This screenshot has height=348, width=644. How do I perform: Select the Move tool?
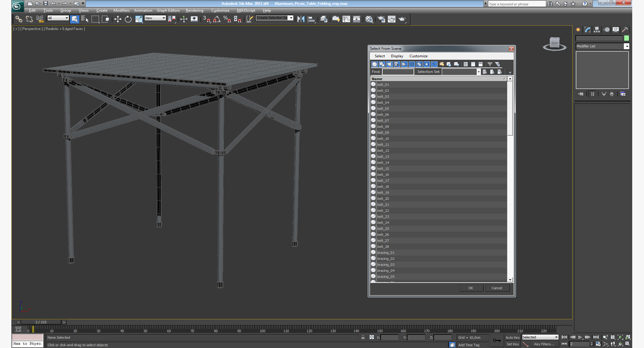117,19
